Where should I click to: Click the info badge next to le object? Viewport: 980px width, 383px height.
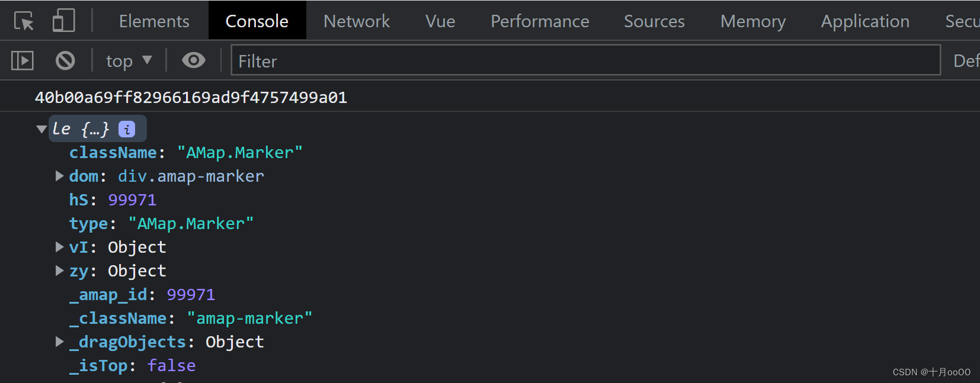[x=127, y=129]
